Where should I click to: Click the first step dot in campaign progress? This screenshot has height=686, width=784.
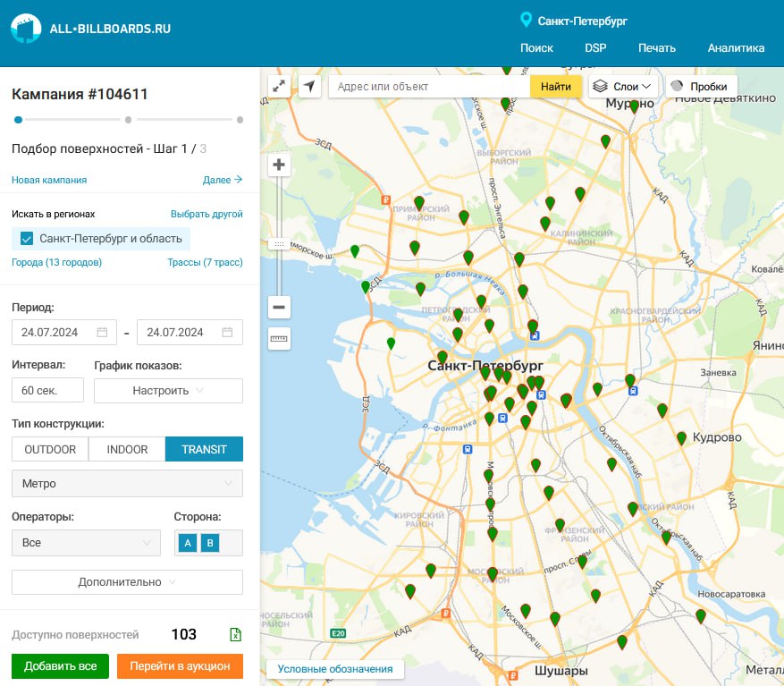point(19,120)
